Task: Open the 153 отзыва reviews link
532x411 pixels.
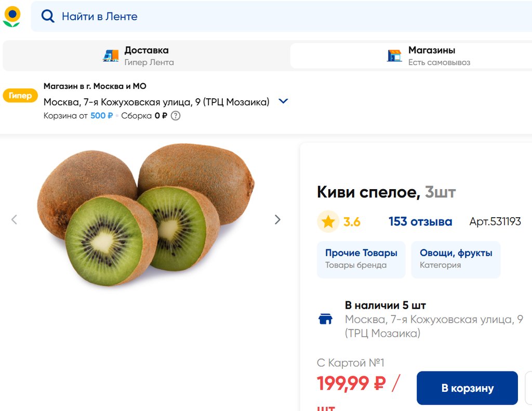Action: [420, 222]
